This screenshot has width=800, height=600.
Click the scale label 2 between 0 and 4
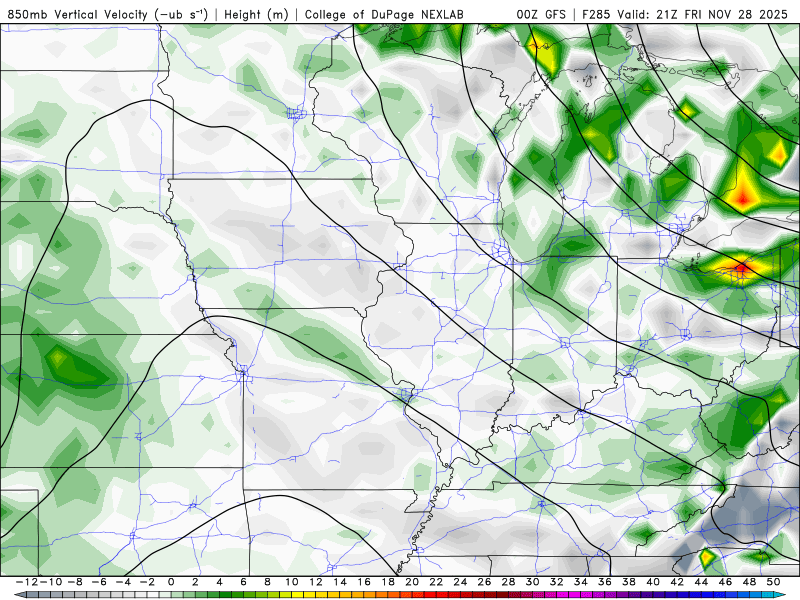195,582
